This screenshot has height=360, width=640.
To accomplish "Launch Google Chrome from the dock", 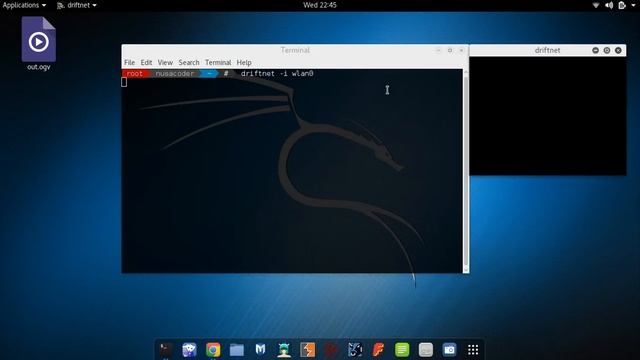I will (213, 350).
